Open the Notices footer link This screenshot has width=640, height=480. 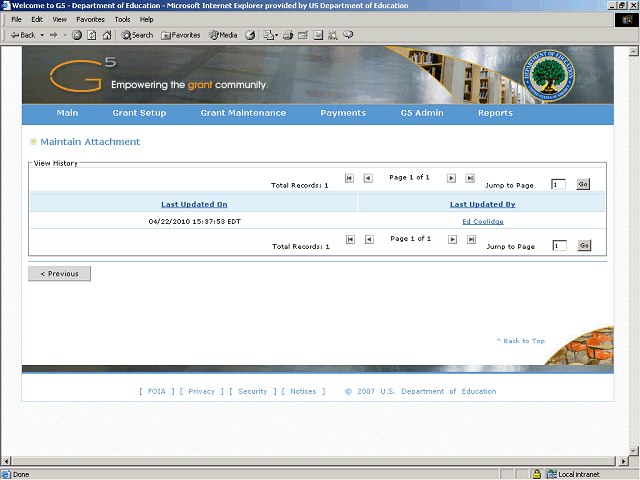(x=303, y=391)
